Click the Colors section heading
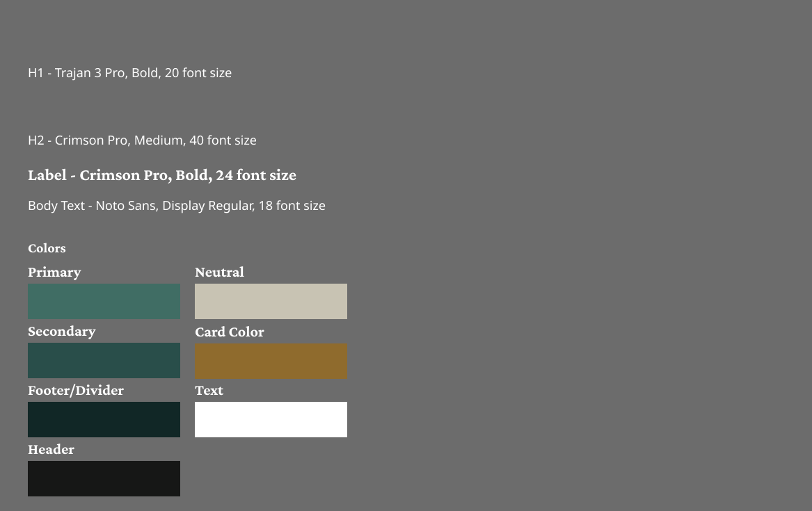This screenshot has width=812, height=511. coord(47,248)
